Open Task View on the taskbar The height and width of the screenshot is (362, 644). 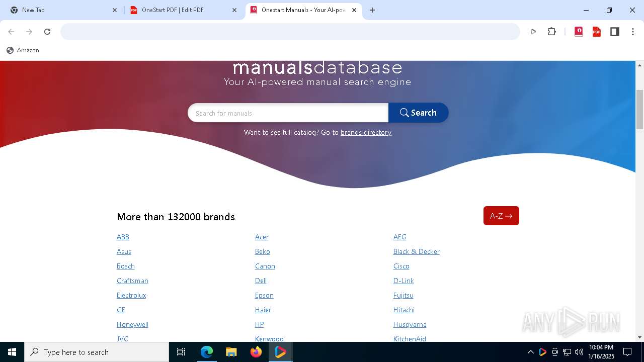[x=181, y=352]
